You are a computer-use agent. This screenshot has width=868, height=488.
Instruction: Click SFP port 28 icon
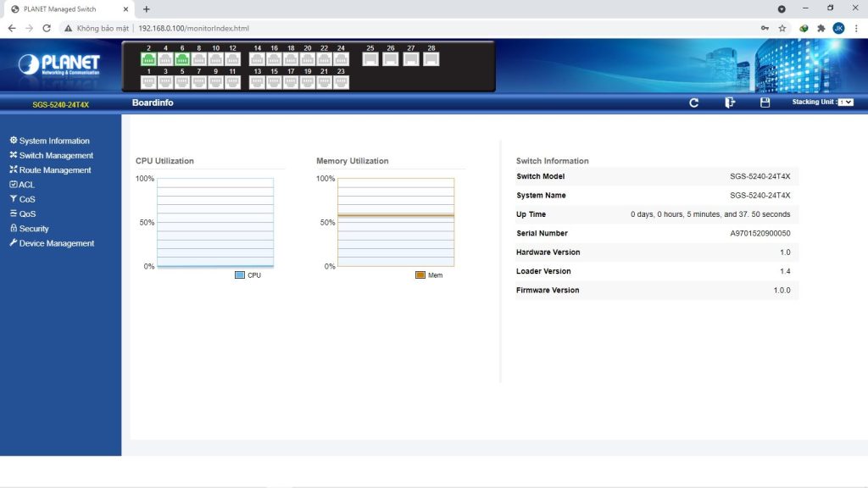[431, 59]
